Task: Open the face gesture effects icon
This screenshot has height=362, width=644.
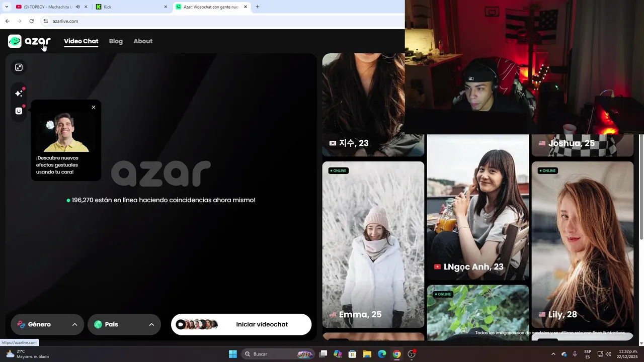Action: coord(19,111)
